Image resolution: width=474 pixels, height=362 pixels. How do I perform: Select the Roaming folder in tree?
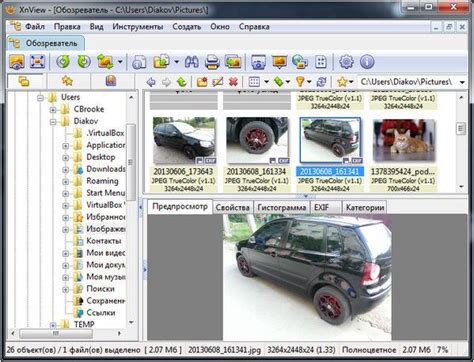[x=102, y=181]
